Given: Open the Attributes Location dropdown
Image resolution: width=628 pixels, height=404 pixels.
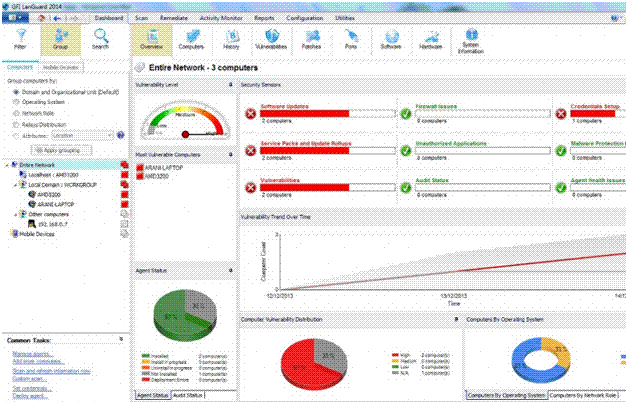Looking at the screenshot, I should click(83, 136).
